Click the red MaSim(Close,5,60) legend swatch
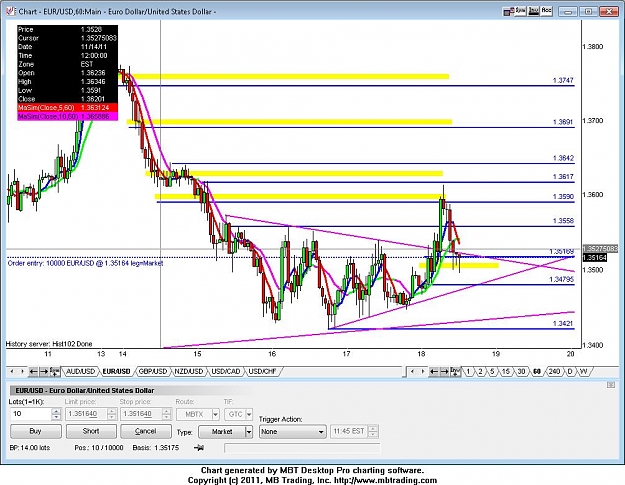The height and width of the screenshot is (485, 625). 67,108
